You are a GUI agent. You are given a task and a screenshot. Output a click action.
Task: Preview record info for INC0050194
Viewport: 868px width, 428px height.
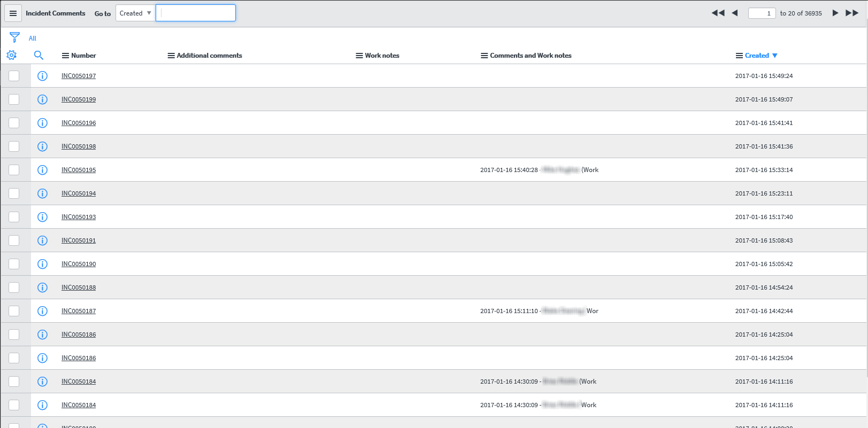42,193
